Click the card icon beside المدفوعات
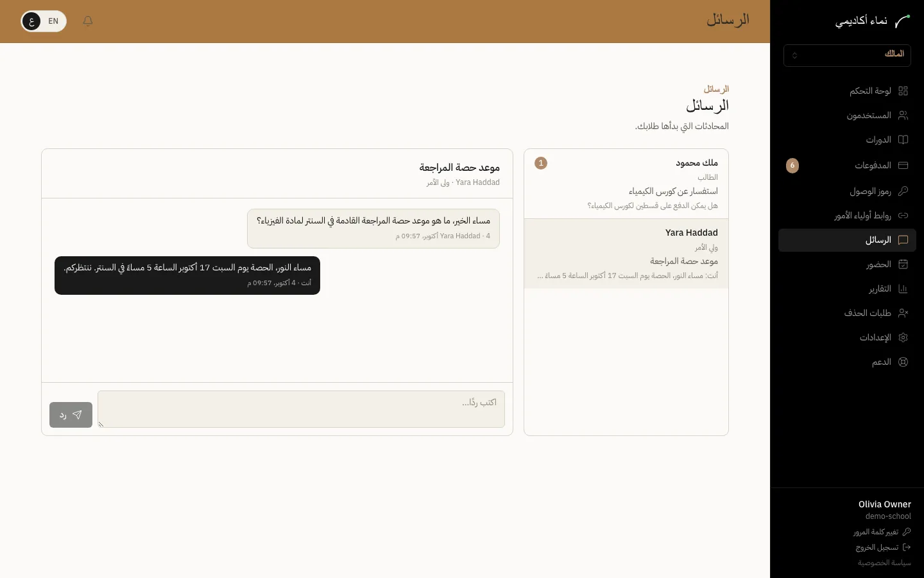Viewport: 924px width, 578px height. pyautogui.click(x=903, y=166)
